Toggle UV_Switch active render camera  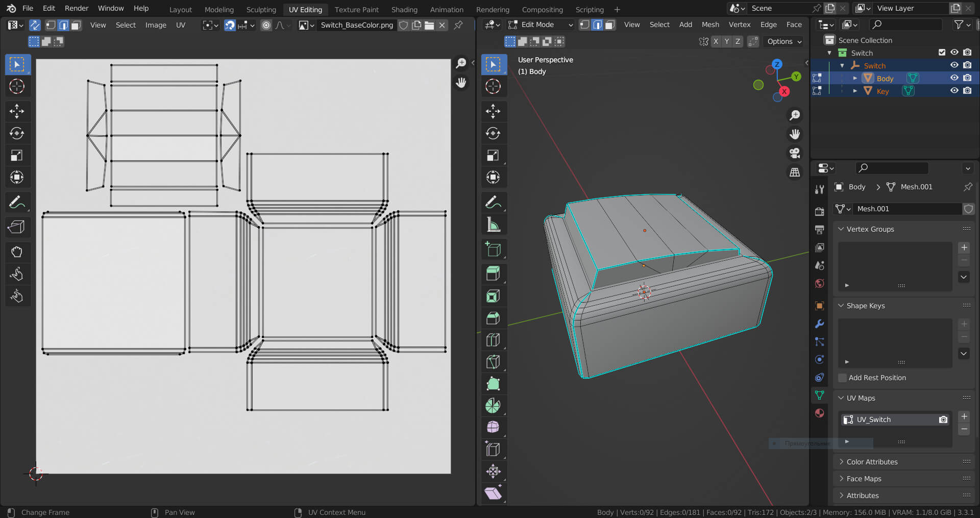tap(943, 420)
